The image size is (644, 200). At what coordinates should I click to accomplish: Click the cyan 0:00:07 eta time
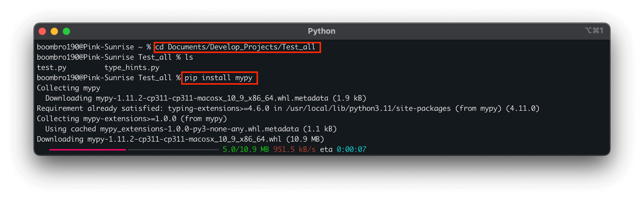pos(351,149)
